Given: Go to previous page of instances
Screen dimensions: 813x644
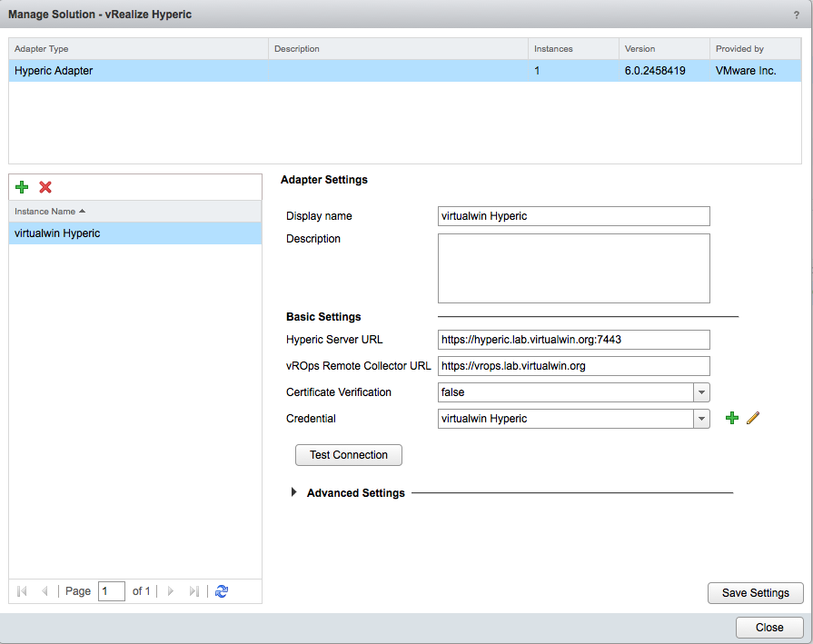Looking at the screenshot, I should tap(45, 591).
